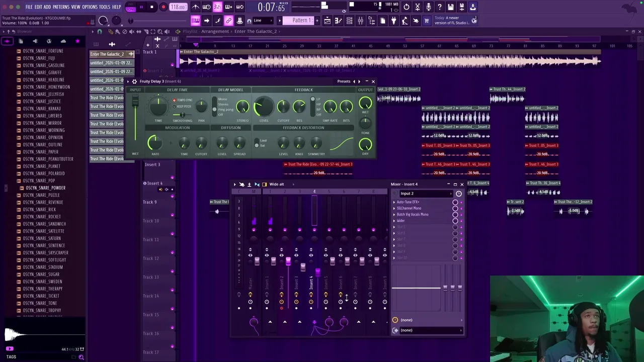Open the Piano roll view icon
The height and width of the screenshot is (362, 644).
click(x=338, y=21)
